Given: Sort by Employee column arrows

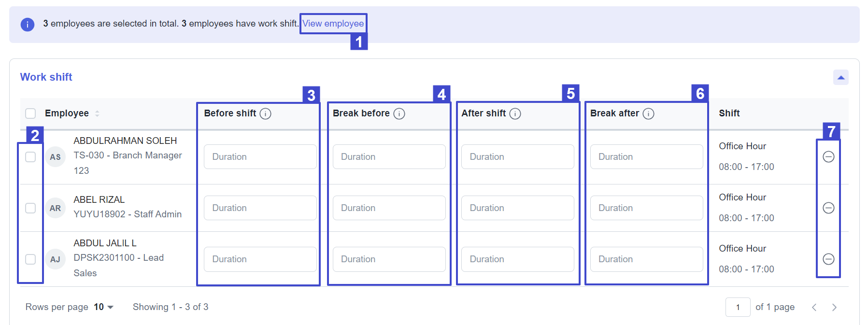Looking at the screenshot, I should pyautogui.click(x=97, y=113).
